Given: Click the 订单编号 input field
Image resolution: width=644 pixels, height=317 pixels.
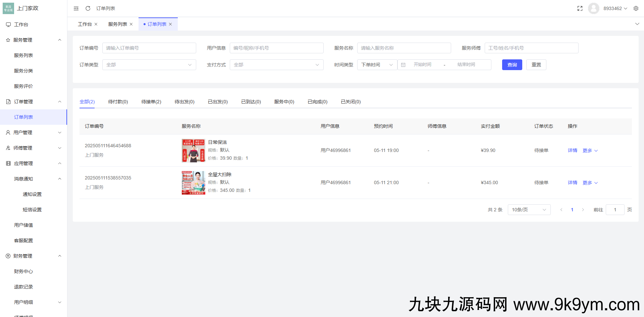Looking at the screenshot, I should pos(149,48).
